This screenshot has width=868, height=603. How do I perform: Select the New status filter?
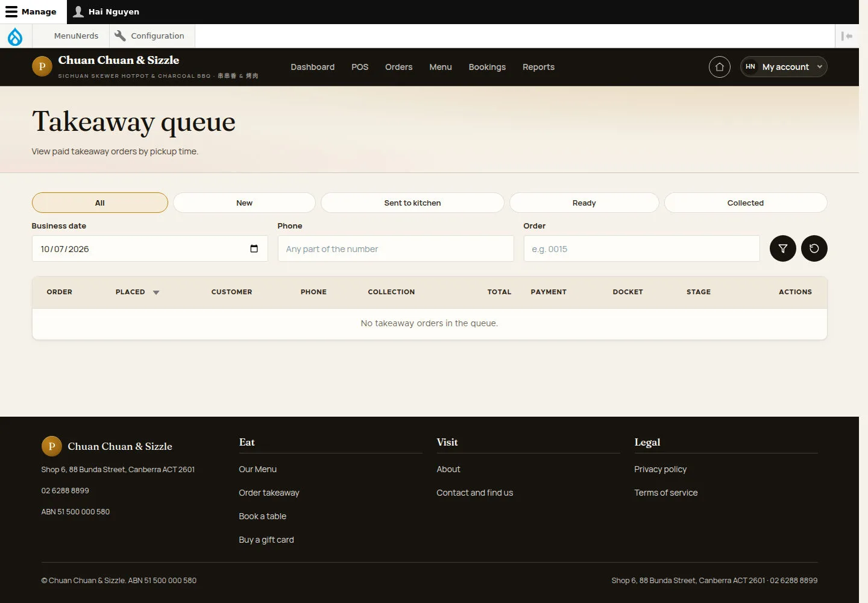coord(244,203)
